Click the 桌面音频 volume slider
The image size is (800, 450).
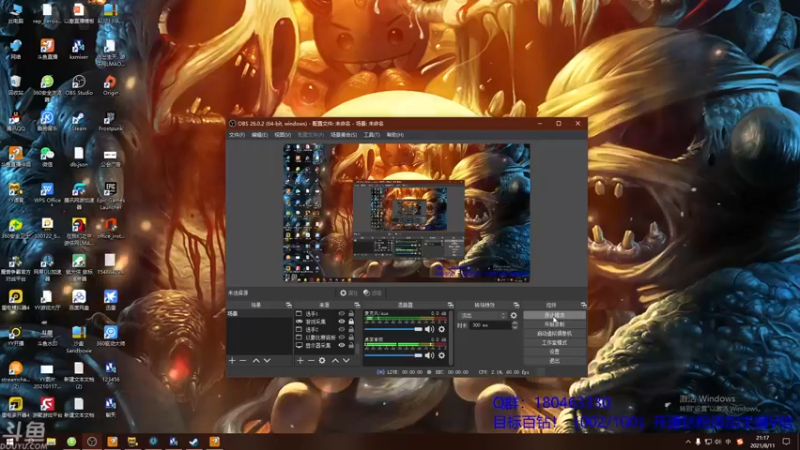[393, 356]
